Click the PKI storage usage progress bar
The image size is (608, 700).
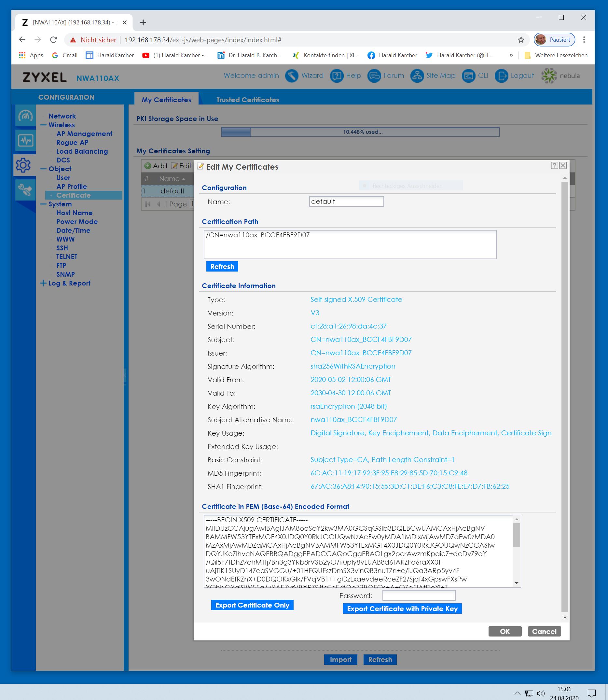click(360, 132)
